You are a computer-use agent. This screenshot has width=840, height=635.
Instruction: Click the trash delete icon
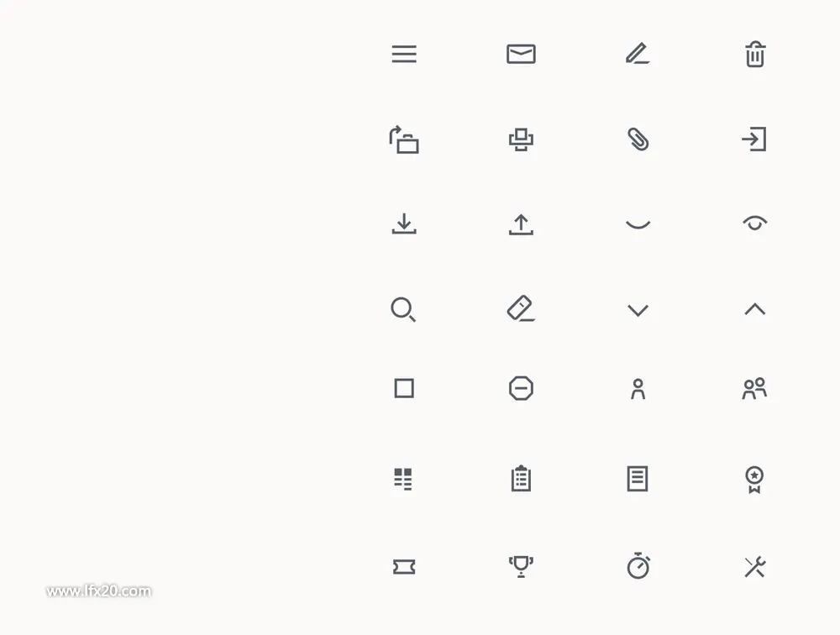click(755, 54)
